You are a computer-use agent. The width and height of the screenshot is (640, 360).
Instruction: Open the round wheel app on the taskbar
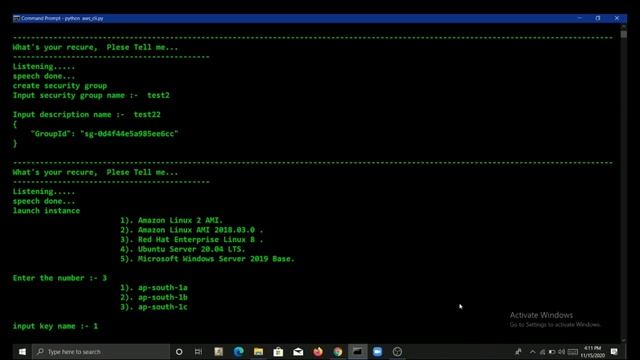click(x=397, y=351)
